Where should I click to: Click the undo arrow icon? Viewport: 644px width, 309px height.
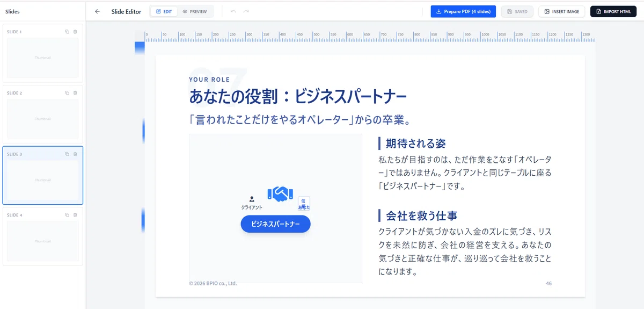233,11
